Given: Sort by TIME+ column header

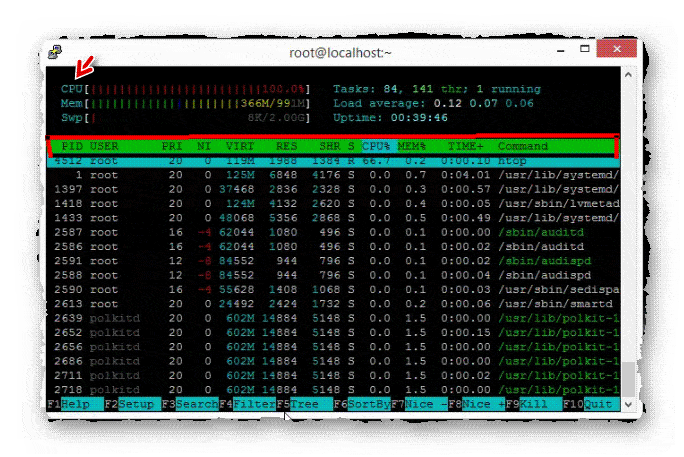Looking at the screenshot, I should coord(465,146).
